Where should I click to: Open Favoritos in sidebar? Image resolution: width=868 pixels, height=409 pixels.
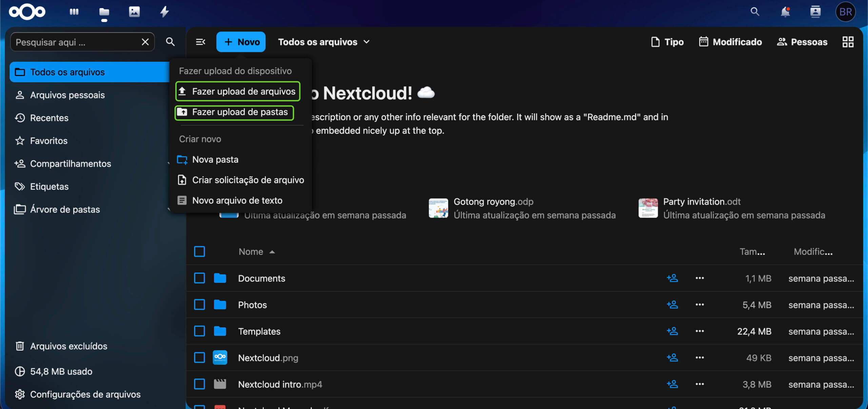click(x=90, y=141)
